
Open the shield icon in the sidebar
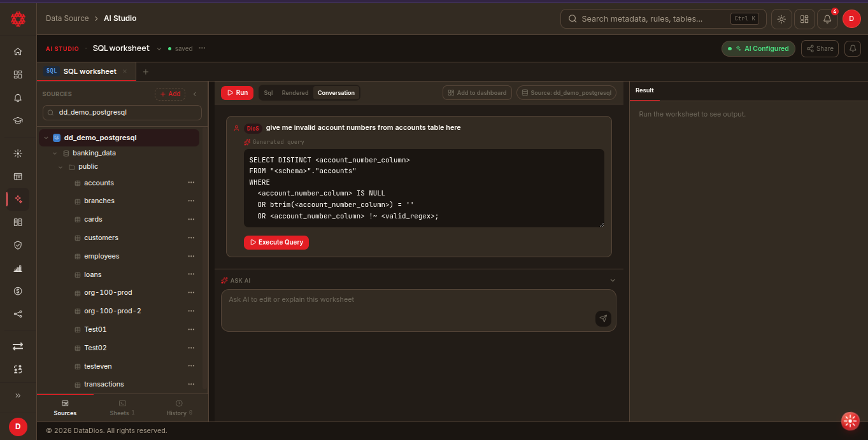18,245
